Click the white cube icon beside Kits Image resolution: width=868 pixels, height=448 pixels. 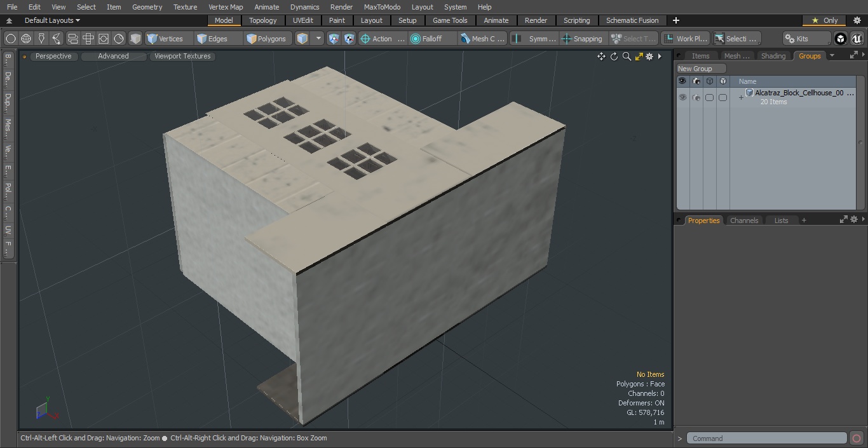point(841,39)
